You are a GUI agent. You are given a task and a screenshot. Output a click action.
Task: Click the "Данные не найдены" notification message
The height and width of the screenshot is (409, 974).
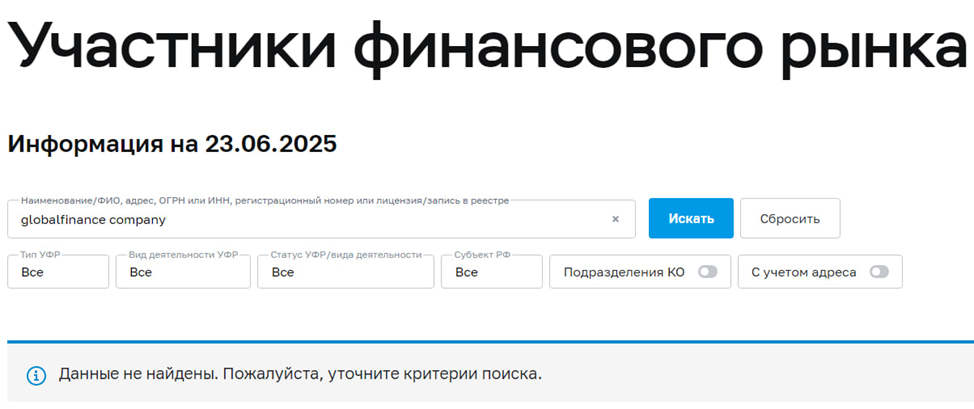[300, 375]
